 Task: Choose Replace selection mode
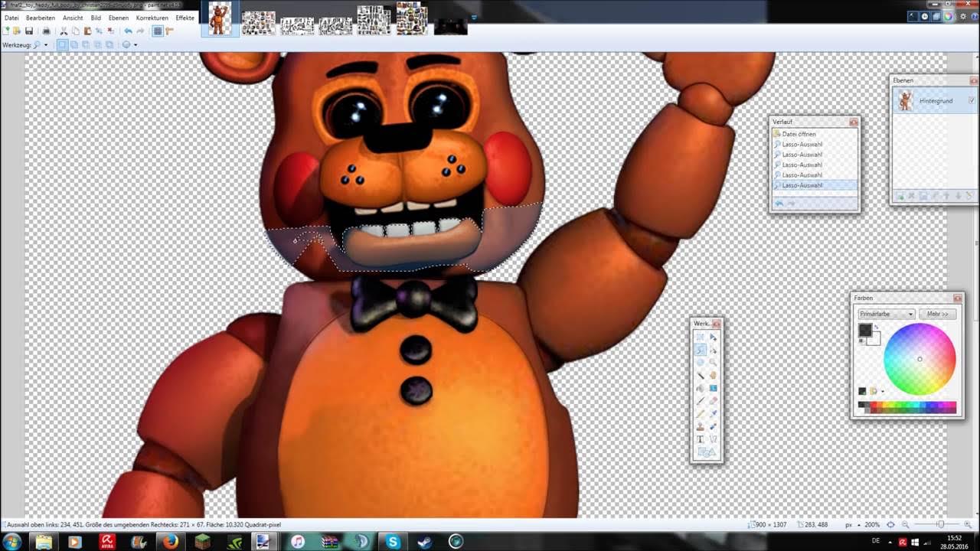tap(63, 44)
